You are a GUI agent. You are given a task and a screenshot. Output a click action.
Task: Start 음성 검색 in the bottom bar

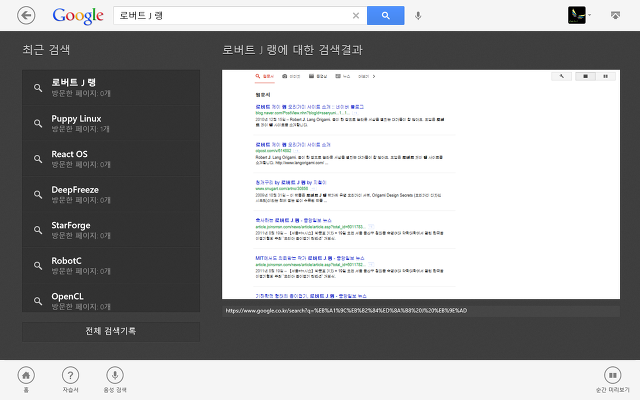point(115,379)
